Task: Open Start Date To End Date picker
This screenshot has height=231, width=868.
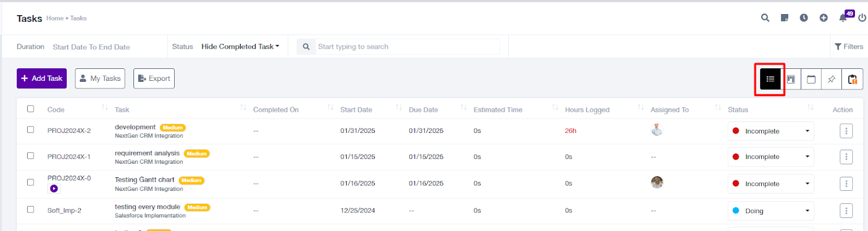Action: 91,47
